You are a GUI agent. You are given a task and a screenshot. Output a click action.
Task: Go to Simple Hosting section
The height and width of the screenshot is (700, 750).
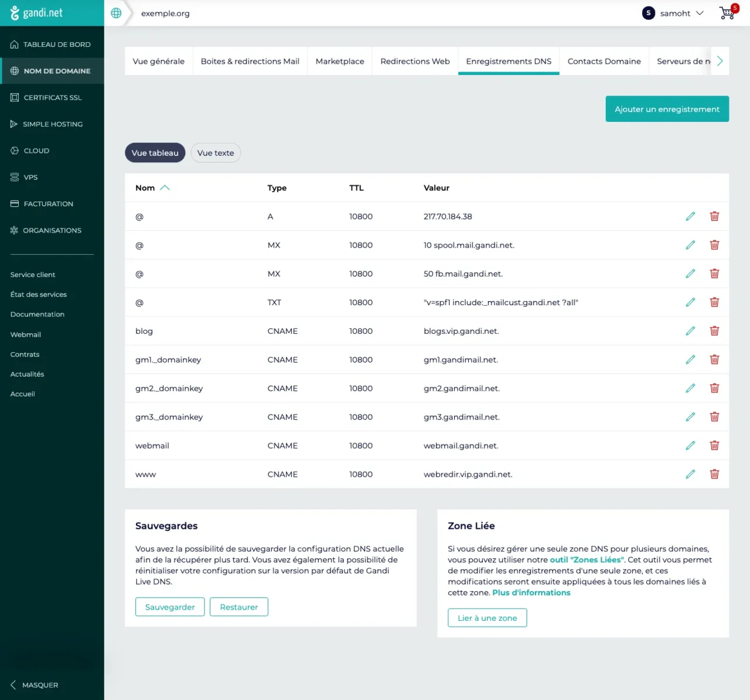[x=52, y=124]
